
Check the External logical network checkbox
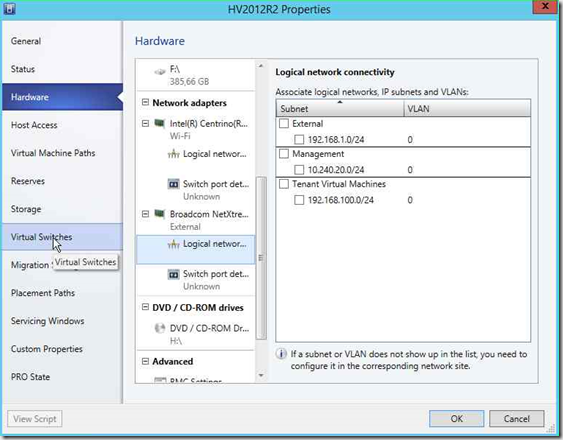click(x=284, y=124)
